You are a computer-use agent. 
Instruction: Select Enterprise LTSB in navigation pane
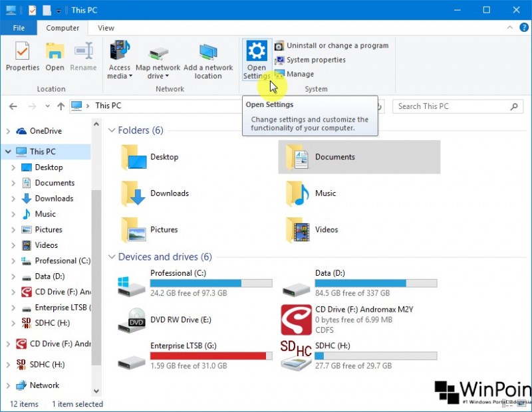point(63,308)
